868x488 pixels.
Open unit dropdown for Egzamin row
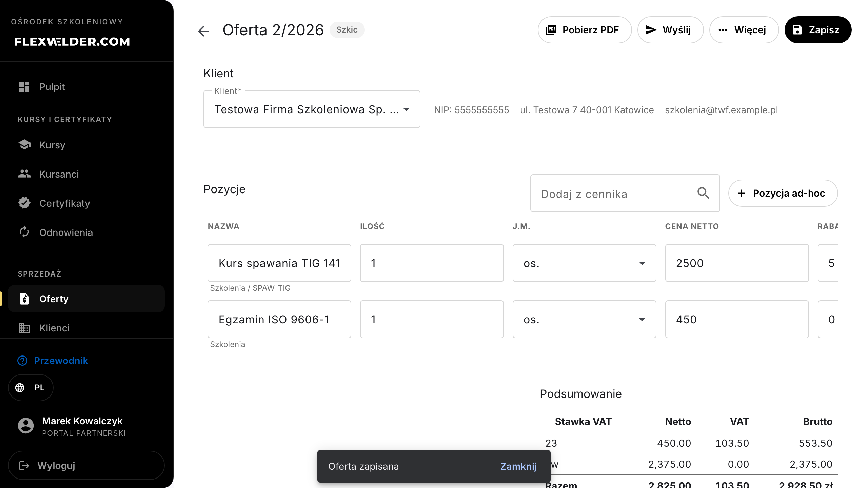pyautogui.click(x=585, y=319)
